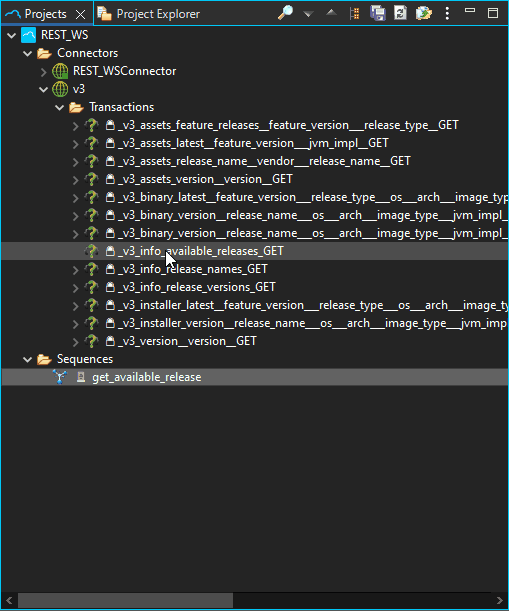Click the Connectors folder icon
Image resolution: width=509 pixels, height=611 pixels.
pyautogui.click(x=44, y=53)
